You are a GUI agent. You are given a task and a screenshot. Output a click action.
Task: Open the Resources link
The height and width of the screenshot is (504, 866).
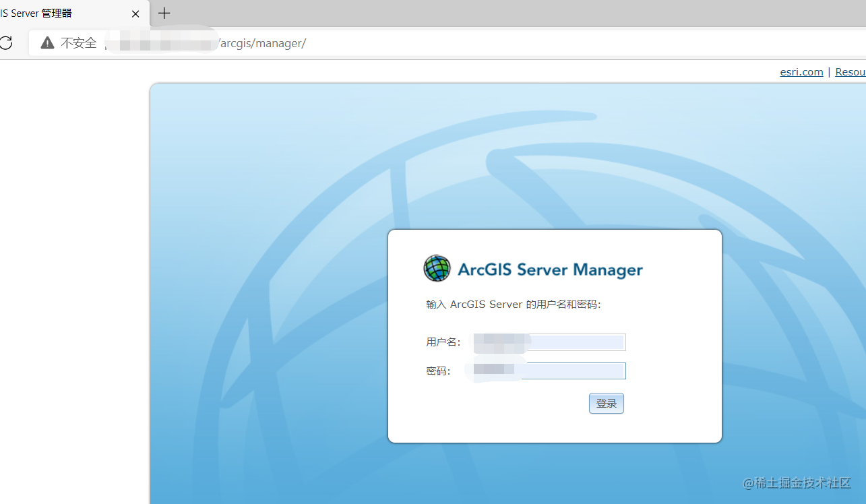tap(850, 71)
